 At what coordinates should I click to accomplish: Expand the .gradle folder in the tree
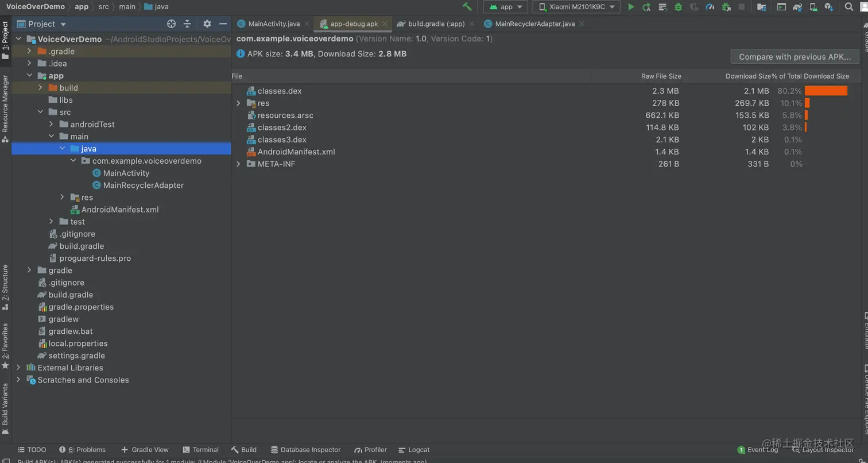pos(29,52)
